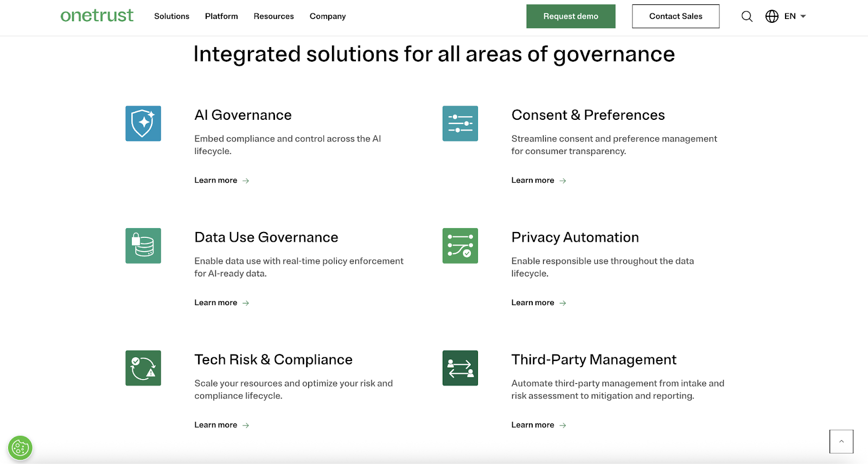Follow Learn more under AI Governance
The width and height of the screenshot is (868, 464).
pos(216,181)
